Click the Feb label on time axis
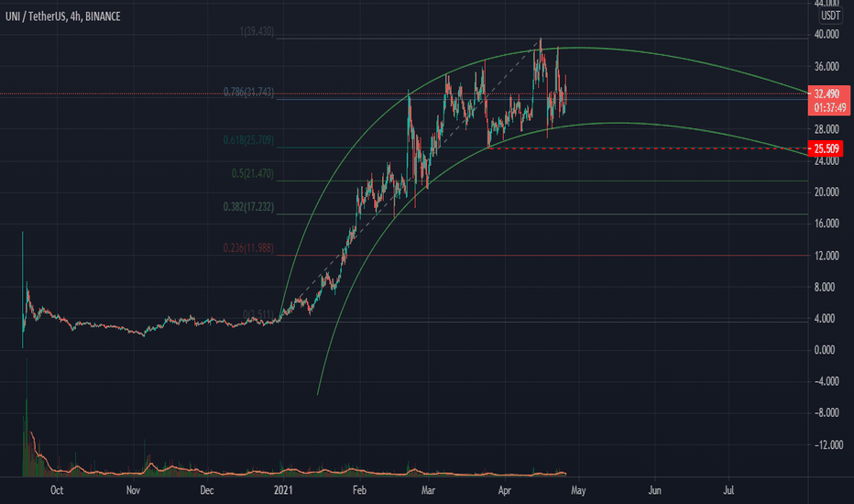The image size is (854, 504). click(x=359, y=490)
